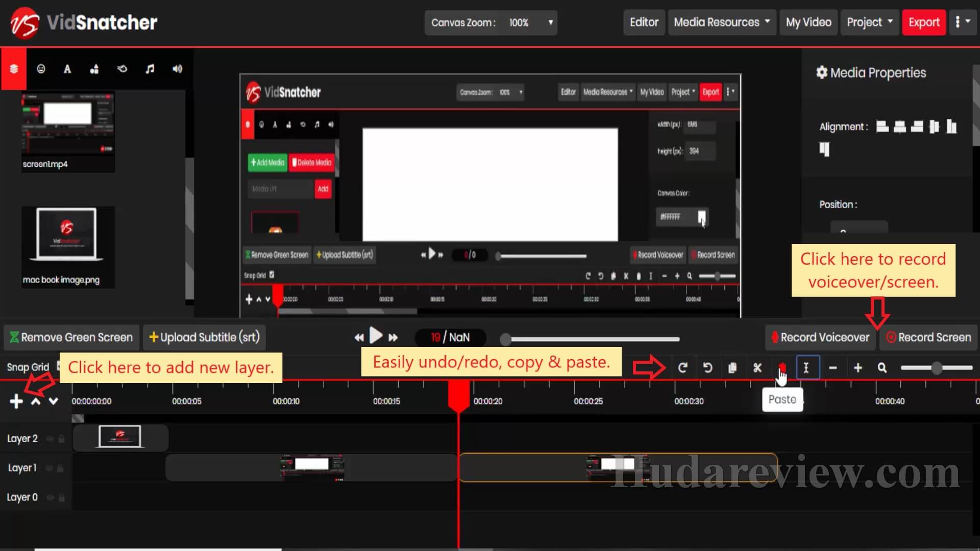Screen dimensions: 980x551
Task: Align media to top edge
Action: click(824, 149)
